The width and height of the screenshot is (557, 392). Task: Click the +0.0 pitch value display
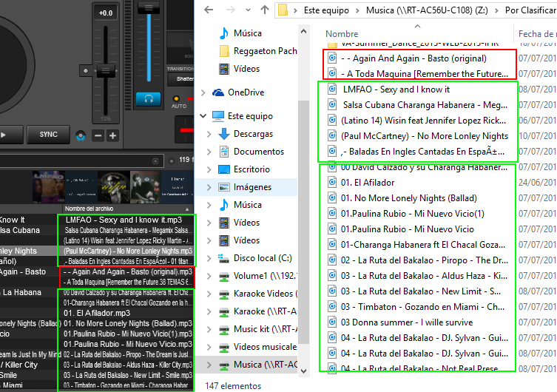[106, 13]
